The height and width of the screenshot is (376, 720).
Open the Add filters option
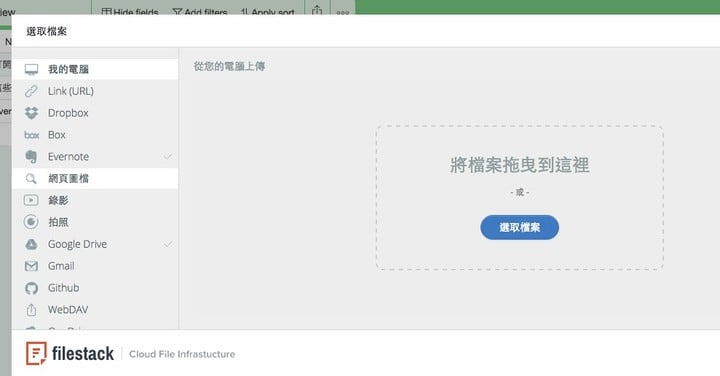(200, 12)
